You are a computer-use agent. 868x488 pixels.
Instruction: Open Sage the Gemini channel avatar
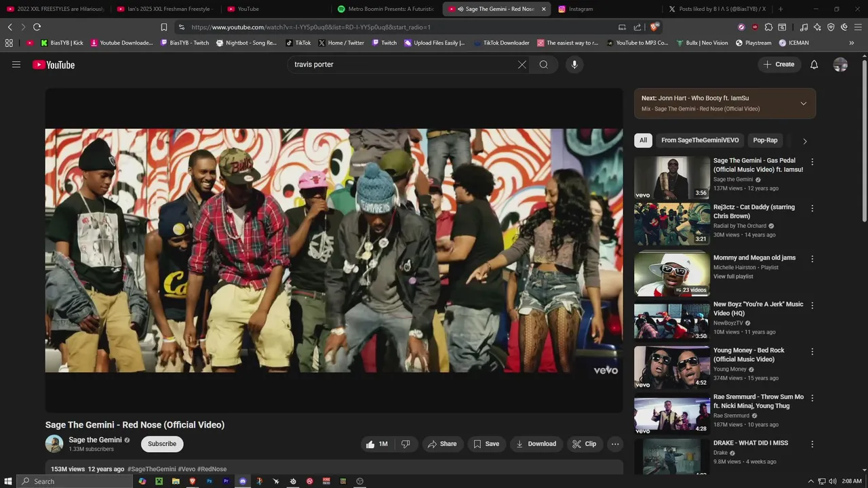point(54,444)
